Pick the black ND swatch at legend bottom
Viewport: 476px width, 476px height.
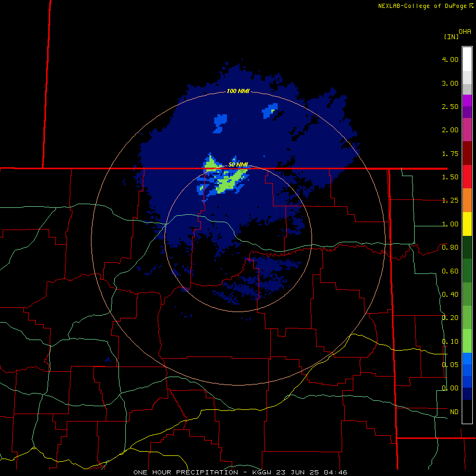(x=467, y=411)
